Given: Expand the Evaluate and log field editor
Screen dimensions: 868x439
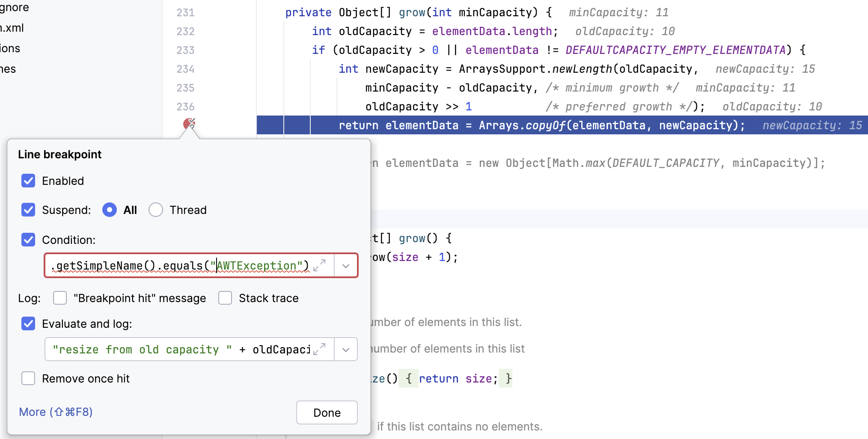Looking at the screenshot, I should coord(319,349).
